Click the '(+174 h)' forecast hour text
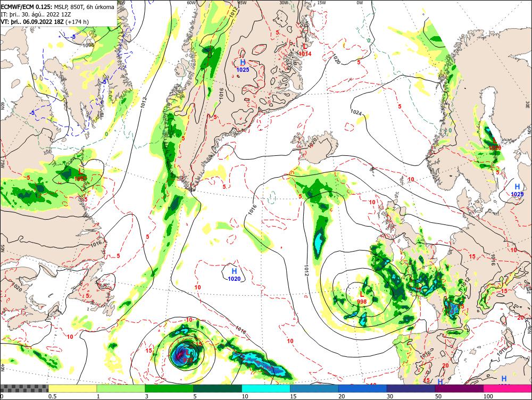532x400 pixels. pyautogui.click(x=77, y=22)
